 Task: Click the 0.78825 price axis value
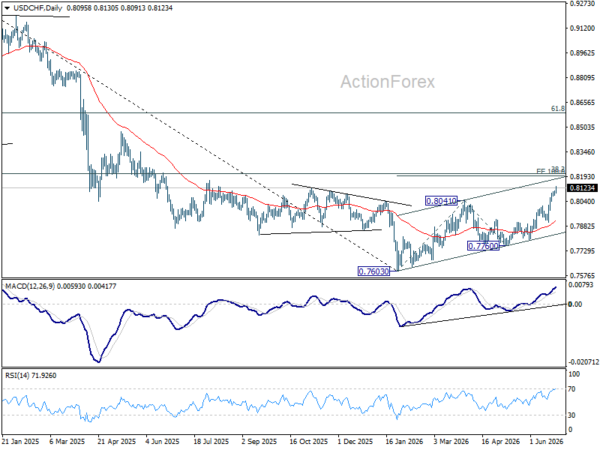[582, 226]
